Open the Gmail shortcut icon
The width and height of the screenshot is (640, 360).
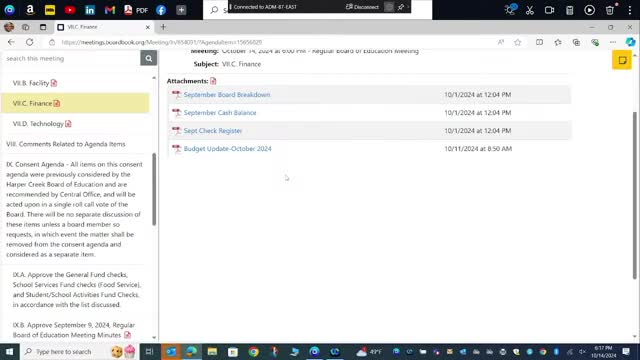pyautogui.click(x=110, y=10)
